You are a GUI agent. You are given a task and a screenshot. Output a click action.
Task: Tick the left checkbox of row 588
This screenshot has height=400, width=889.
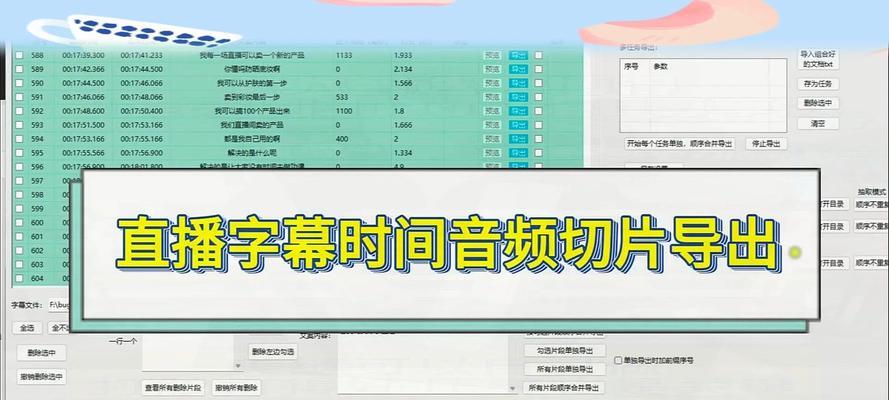click(19, 55)
